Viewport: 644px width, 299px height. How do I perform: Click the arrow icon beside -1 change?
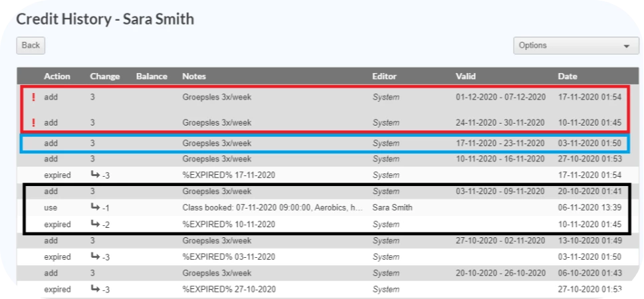pos(95,207)
